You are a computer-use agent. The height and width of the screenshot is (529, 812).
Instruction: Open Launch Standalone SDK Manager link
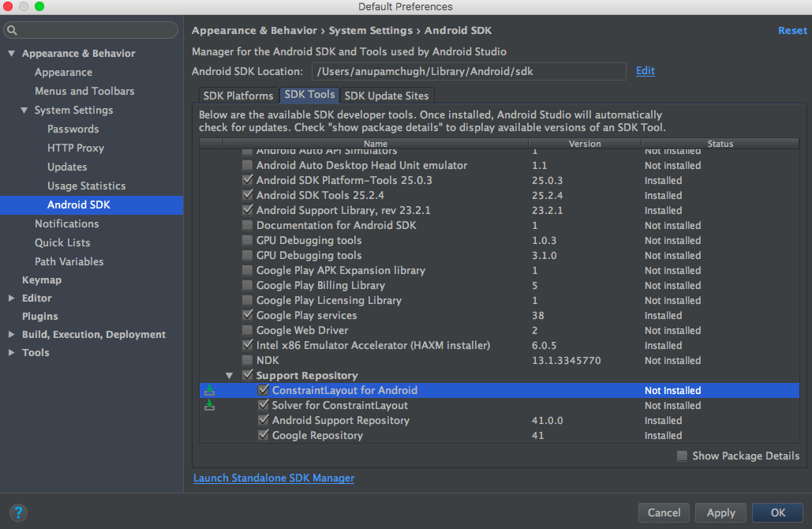pos(274,478)
